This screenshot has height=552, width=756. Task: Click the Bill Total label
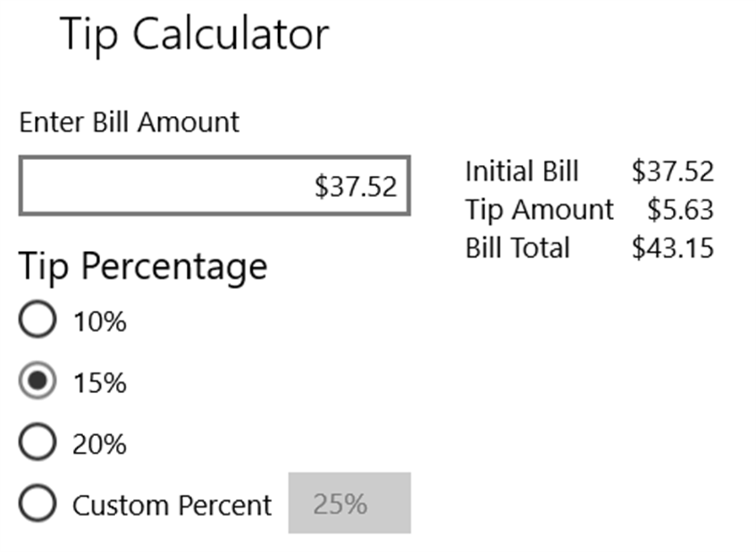pyautogui.click(x=517, y=247)
